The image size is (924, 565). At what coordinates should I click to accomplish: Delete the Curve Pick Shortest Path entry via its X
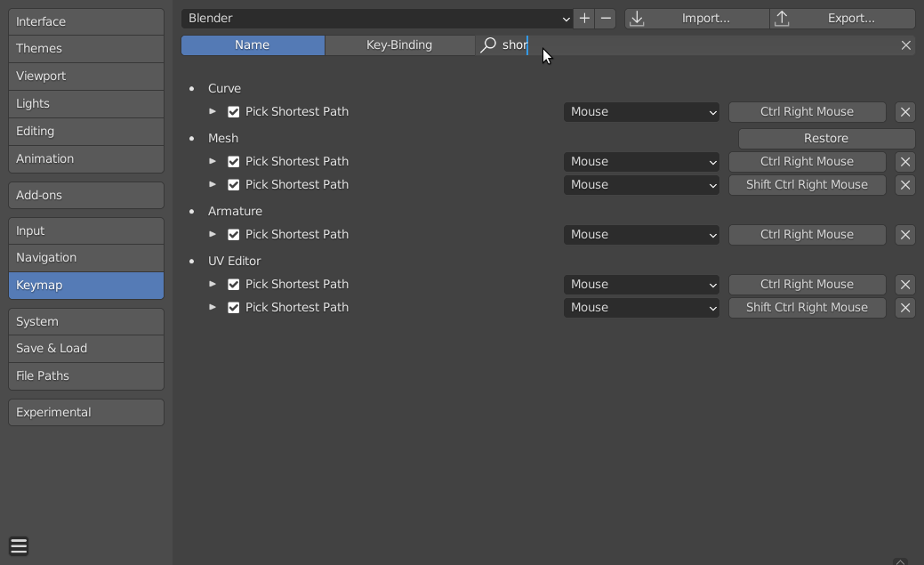[x=904, y=112]
